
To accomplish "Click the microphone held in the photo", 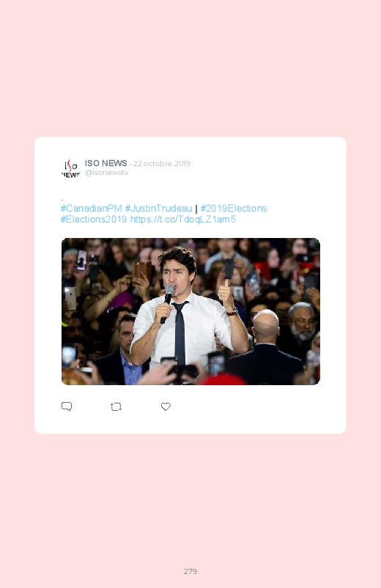I will [167, 303].
